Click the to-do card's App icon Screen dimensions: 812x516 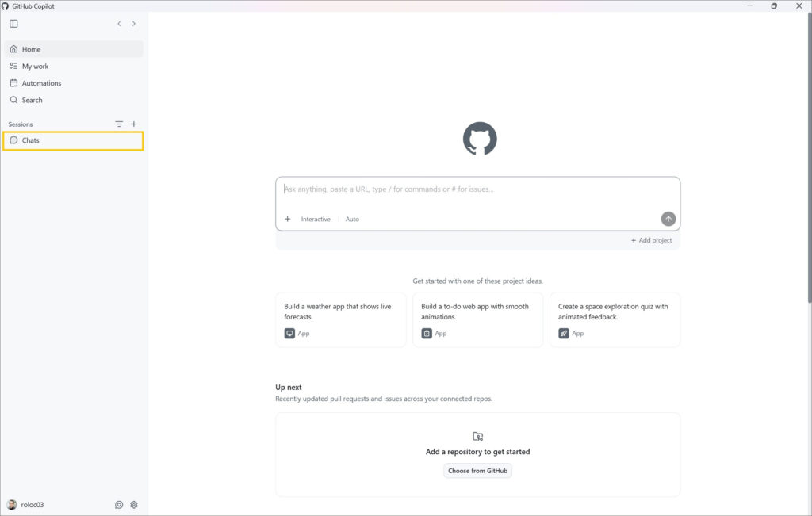(427, 334)
